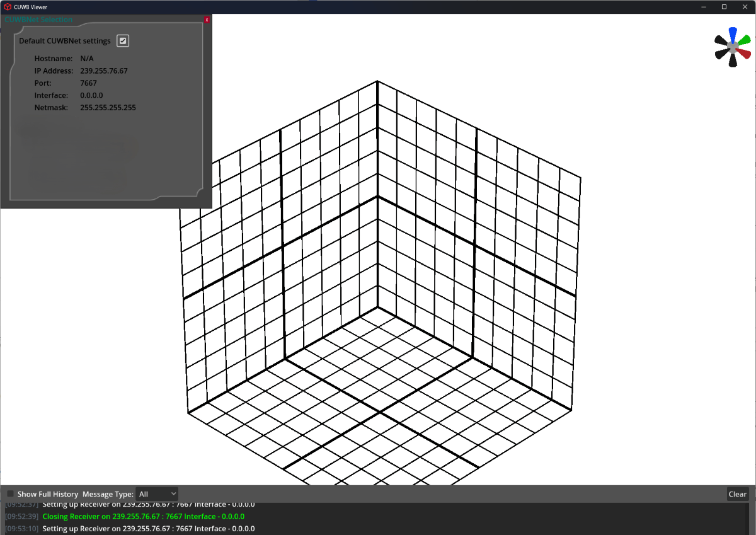Click the lower-left black gizmo arm

click(x=721, y=54)
